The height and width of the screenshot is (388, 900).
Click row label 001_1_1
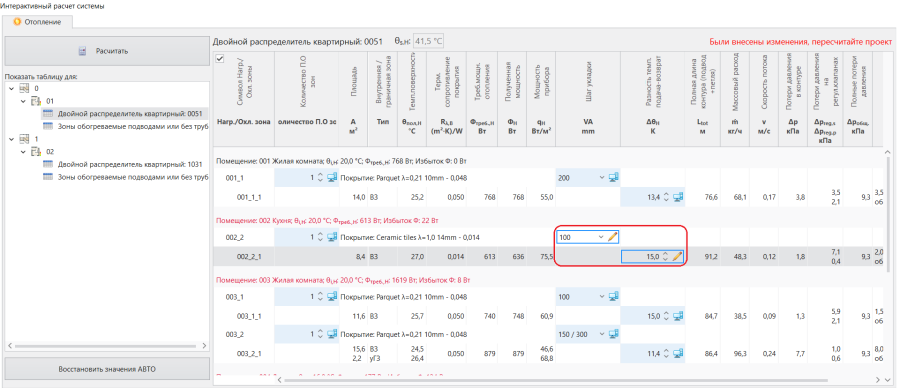pos(249,197)
